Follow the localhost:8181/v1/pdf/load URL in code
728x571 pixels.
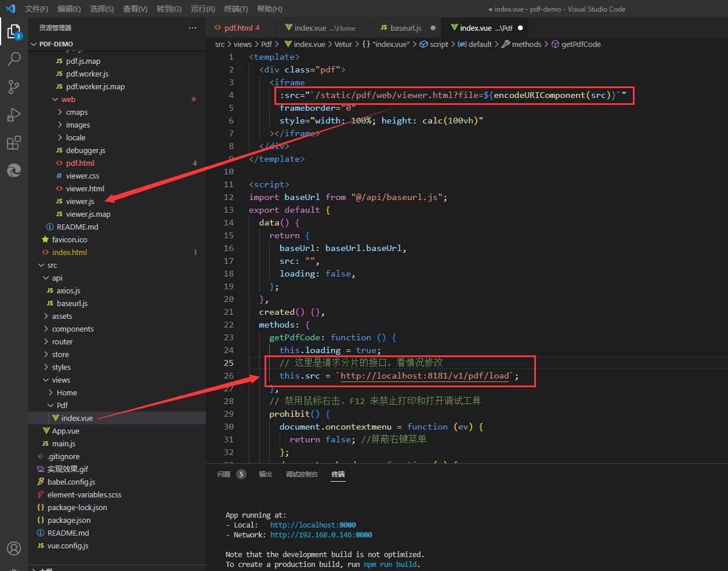pos(425,376)
